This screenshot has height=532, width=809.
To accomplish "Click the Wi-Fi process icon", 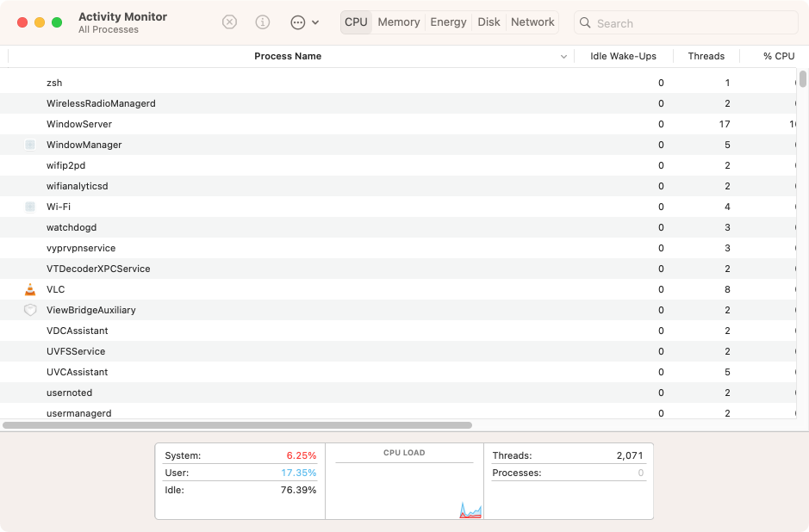I will (x=30, y=207).
